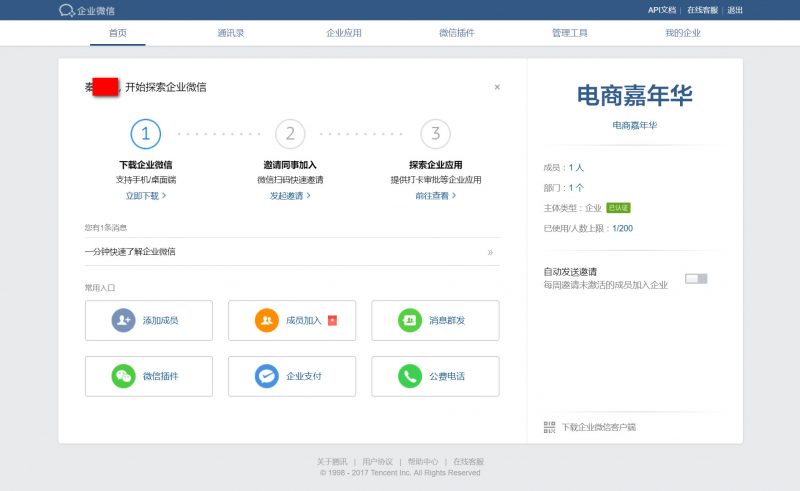Click the green phone 公费电话 icon

pos(410,376)
